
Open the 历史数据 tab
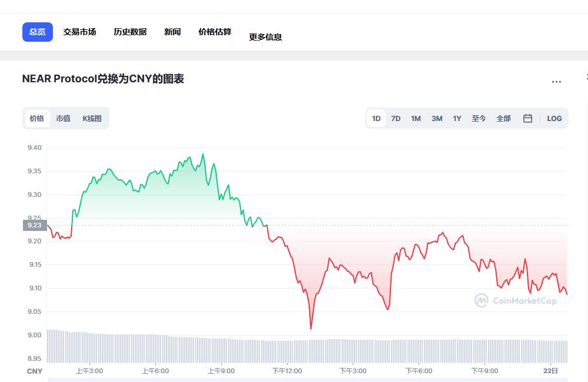[130, 32]
